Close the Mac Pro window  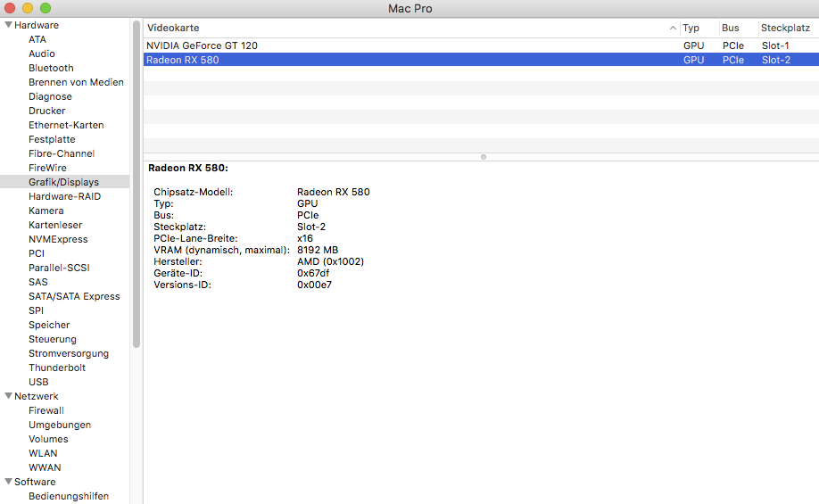[x=10, y=8]
